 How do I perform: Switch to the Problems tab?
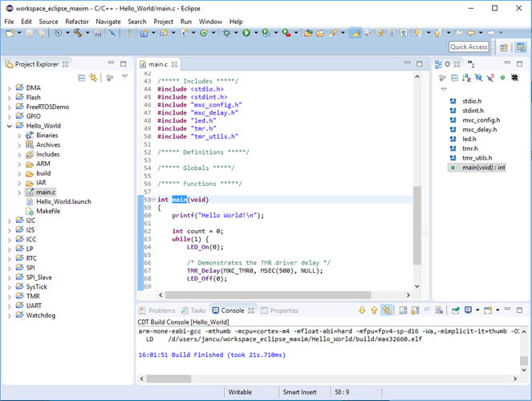(161, 310)
